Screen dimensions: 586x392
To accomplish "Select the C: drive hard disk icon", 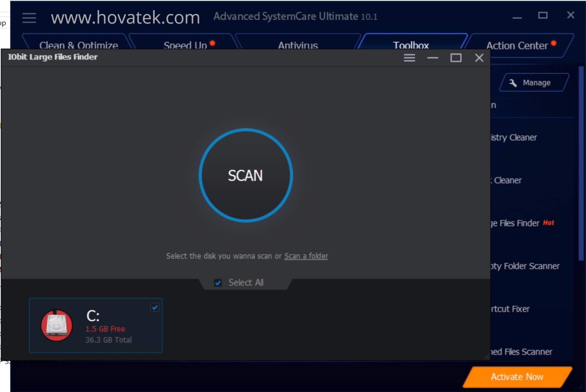I will coord(57,325).
